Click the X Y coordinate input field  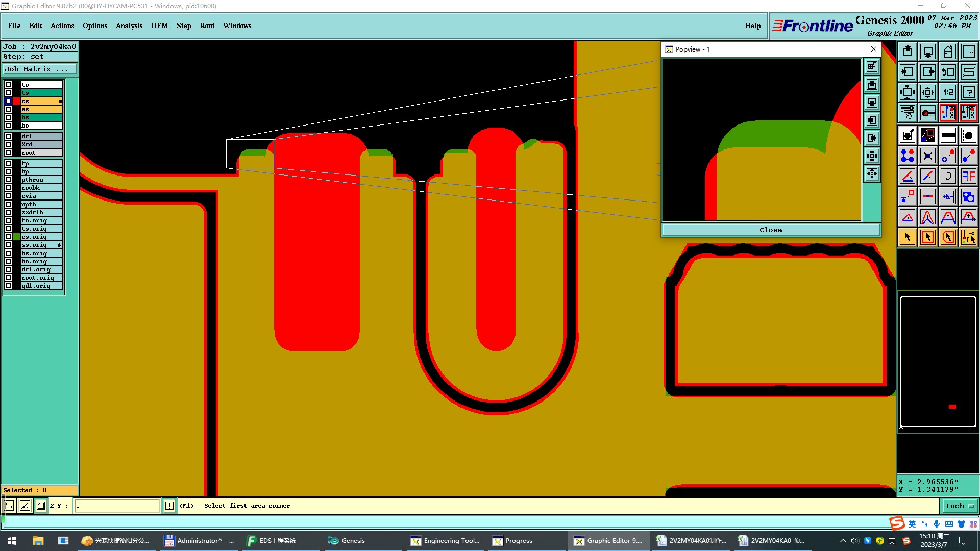coord(117,506)
